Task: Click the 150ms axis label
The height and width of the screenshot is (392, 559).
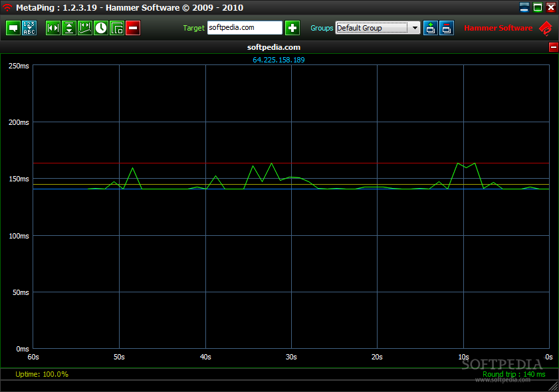Action: click(x=19, y=179)
